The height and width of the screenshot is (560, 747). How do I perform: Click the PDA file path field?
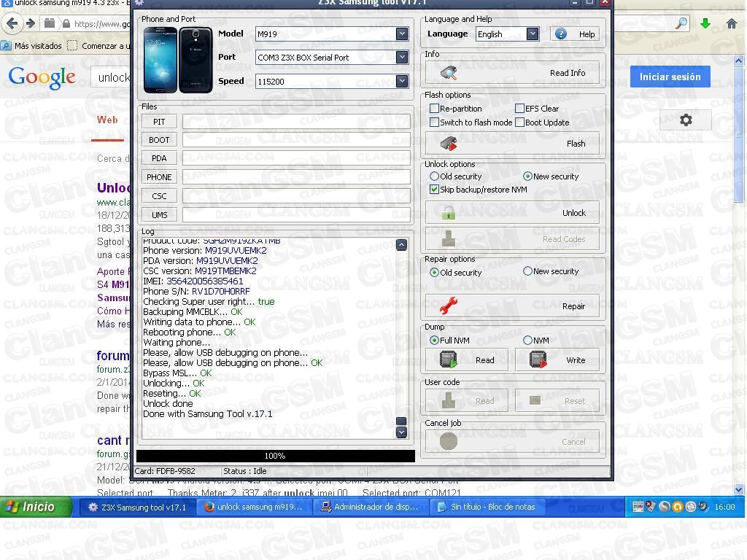[x=296, y=158]
